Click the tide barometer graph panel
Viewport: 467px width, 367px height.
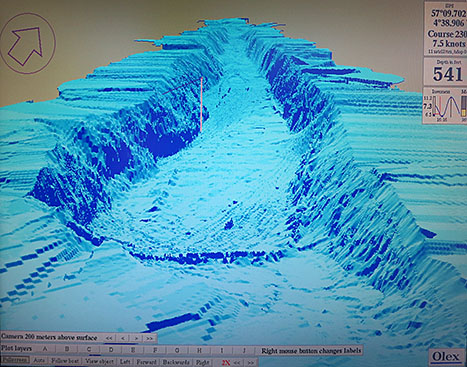445,106
